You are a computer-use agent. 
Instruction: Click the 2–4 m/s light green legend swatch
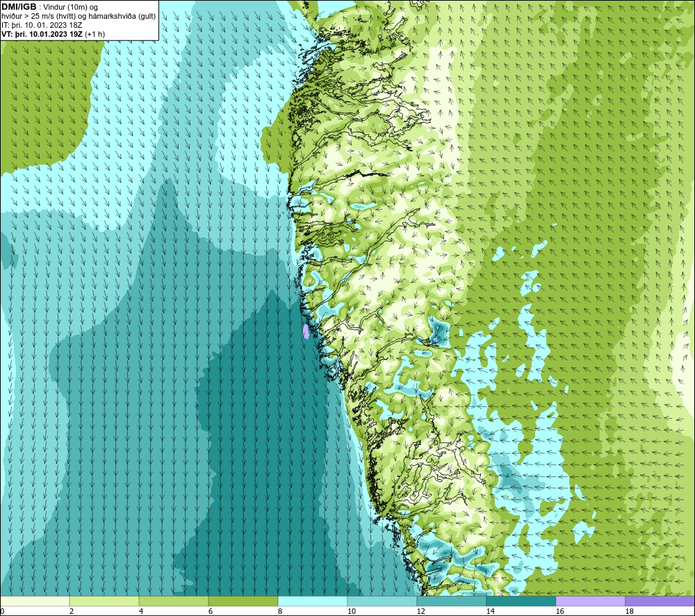tap(104, 601)
